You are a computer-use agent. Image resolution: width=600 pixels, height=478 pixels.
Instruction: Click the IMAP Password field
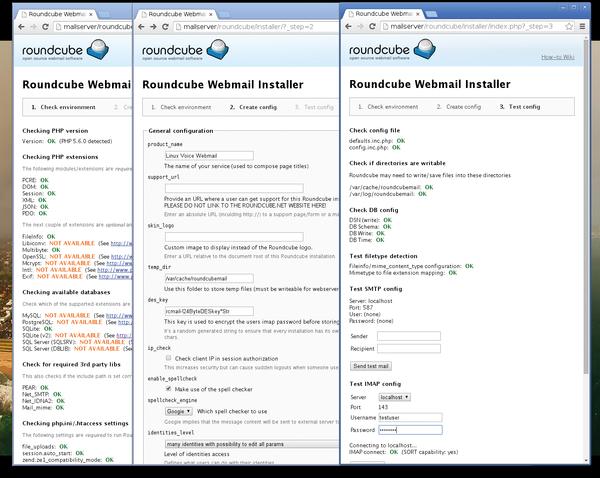[410, 430]
